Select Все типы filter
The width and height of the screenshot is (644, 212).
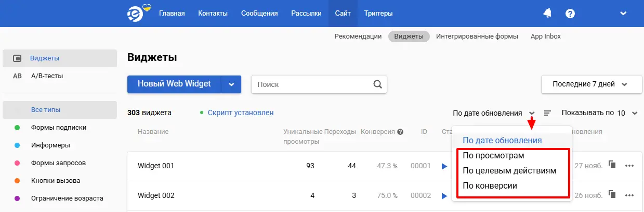(x=59, y=110)
